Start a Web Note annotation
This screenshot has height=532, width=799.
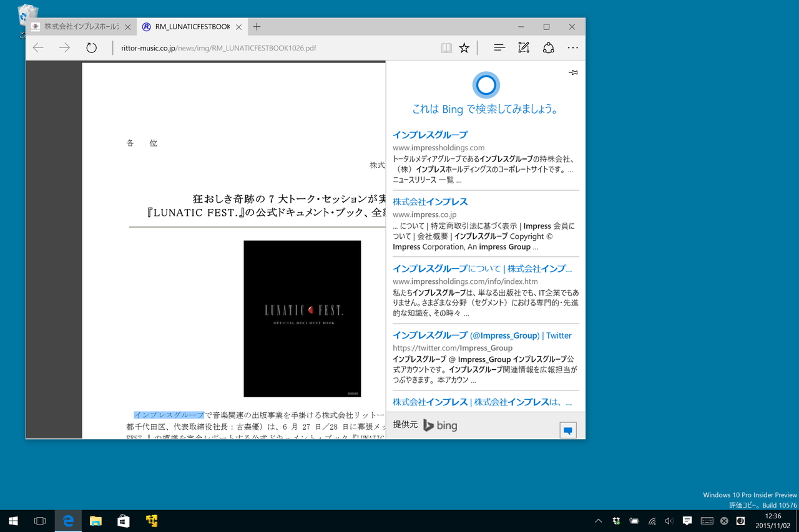tap(523, 47)
